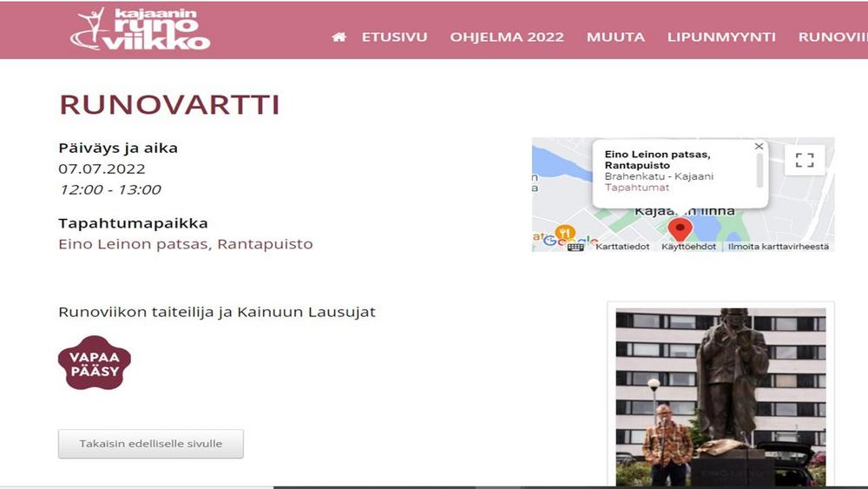The width and height of the screenshot is (868, 489).
Task: Click the home icon in navigation bar
Action: click(x=339, y=37)
